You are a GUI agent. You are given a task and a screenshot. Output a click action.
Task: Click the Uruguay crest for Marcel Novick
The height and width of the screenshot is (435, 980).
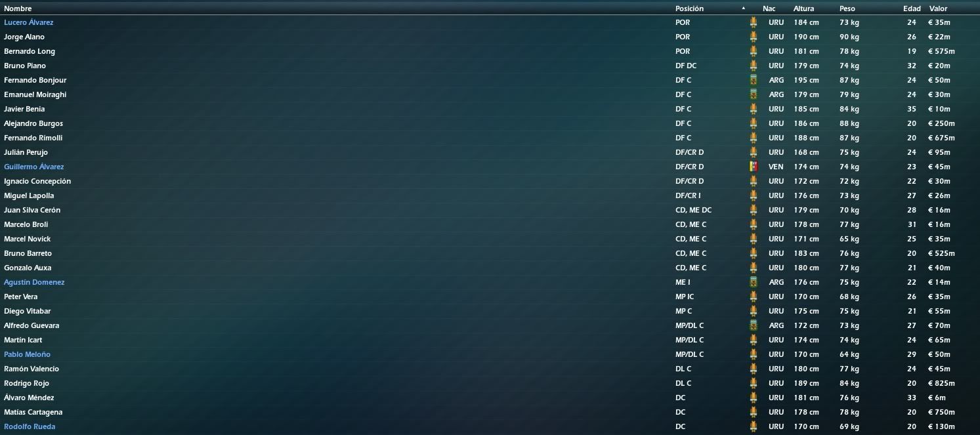[x=754, y=239]
